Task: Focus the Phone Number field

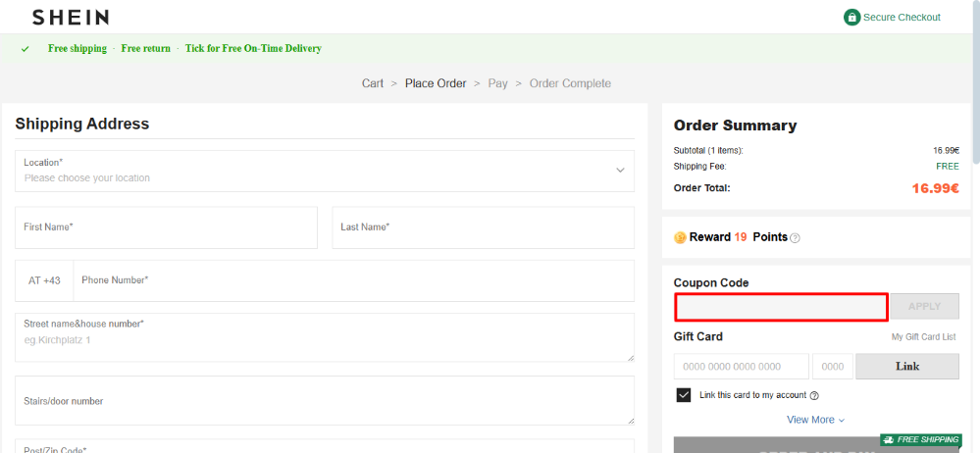Action: tap(354, 280)
